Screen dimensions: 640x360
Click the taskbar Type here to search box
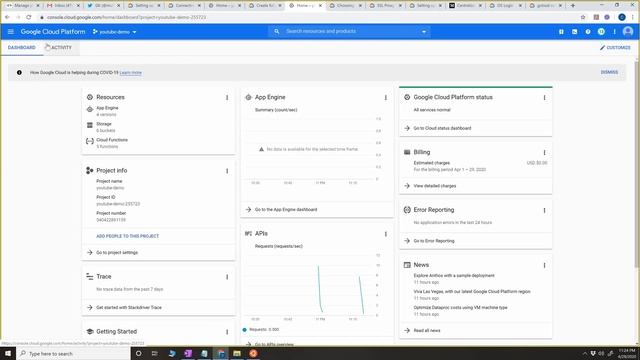pos(73,353)
